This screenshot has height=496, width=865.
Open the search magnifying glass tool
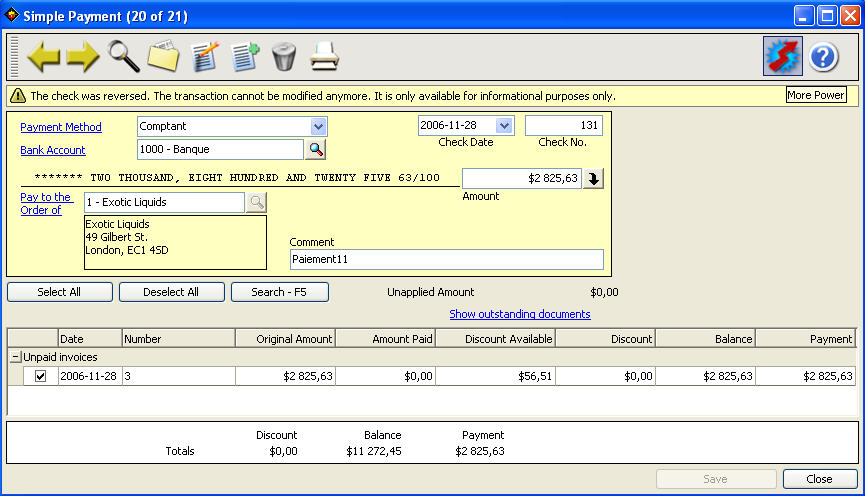(124, 56)
